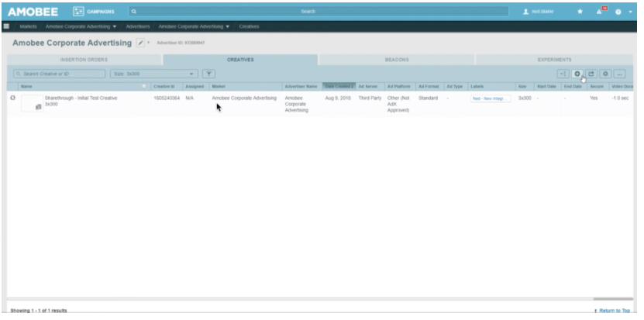Sort by the Name column header

pos(26,87)
